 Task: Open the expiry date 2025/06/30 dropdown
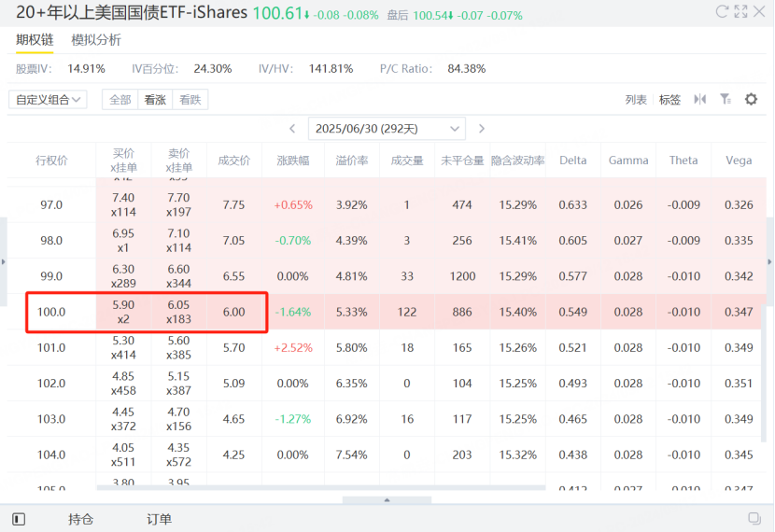(387, 129)
